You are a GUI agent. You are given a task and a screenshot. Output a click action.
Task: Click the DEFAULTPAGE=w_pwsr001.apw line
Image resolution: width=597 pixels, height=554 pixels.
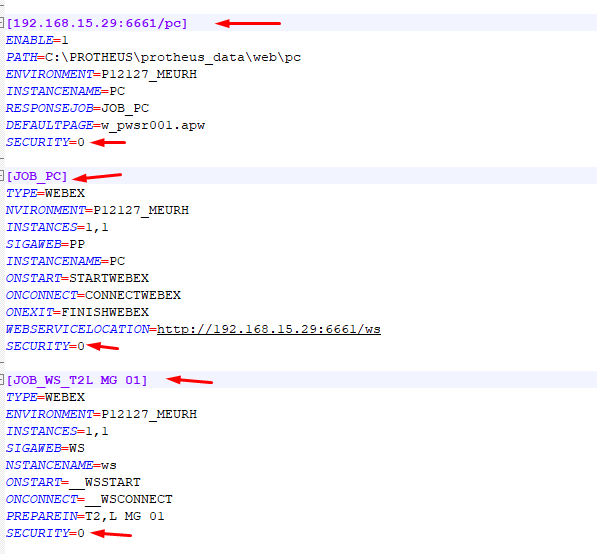(x=105, y=125)
